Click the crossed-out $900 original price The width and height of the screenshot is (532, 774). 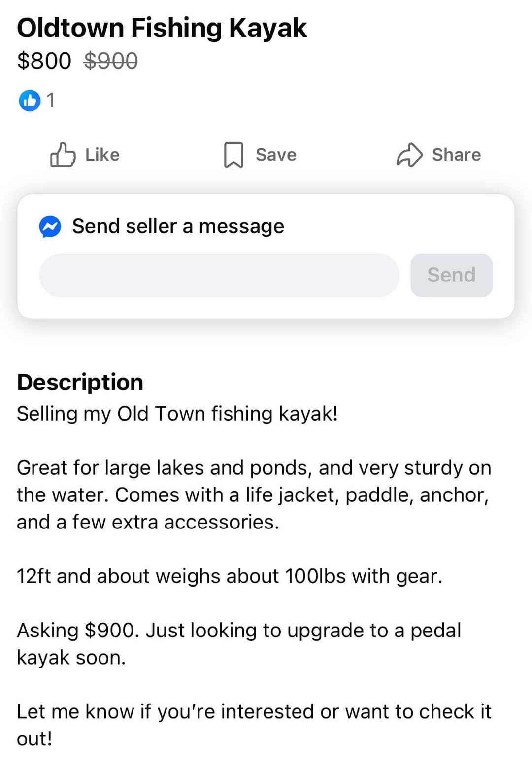[x=111, y=61]
